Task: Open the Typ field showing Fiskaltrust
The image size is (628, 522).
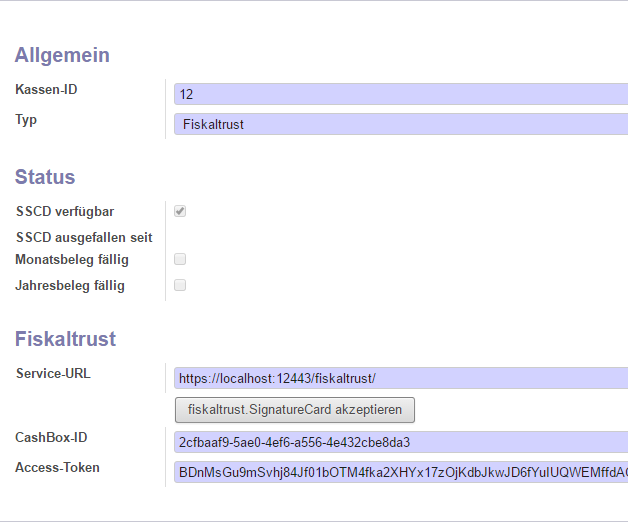Action: pyautogui.click(x=401, y=124)
